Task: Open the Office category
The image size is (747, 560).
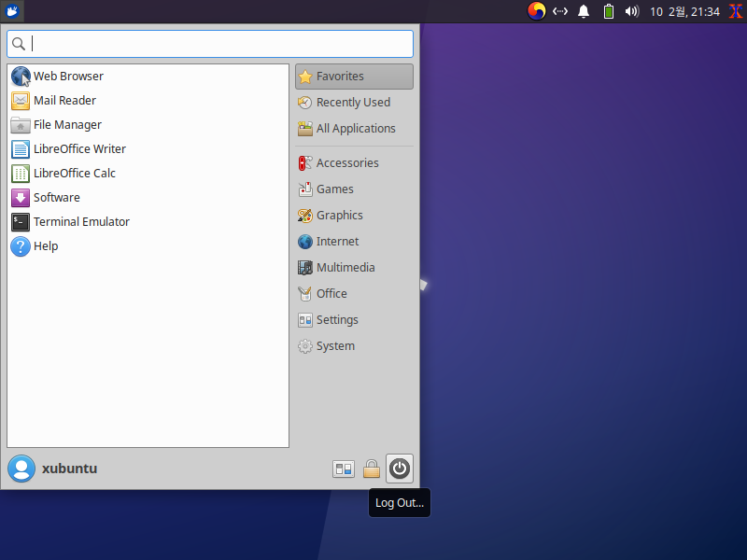Action: click(x=354, y=294)
